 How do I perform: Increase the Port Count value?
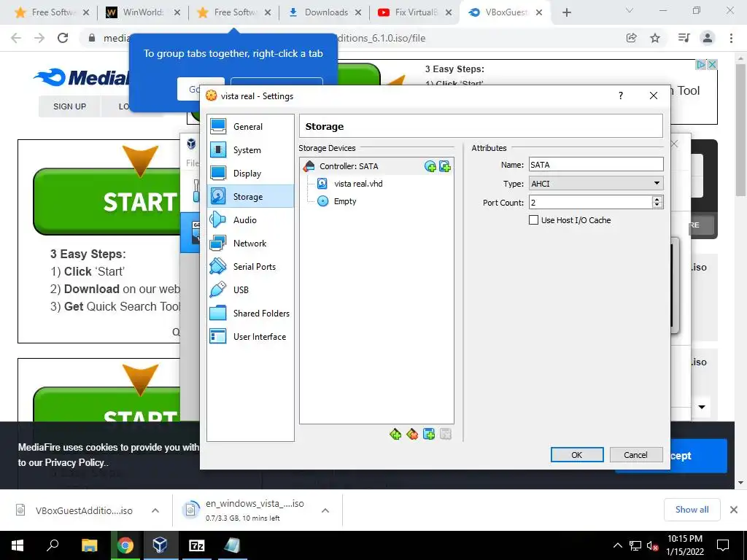point(657,199)
